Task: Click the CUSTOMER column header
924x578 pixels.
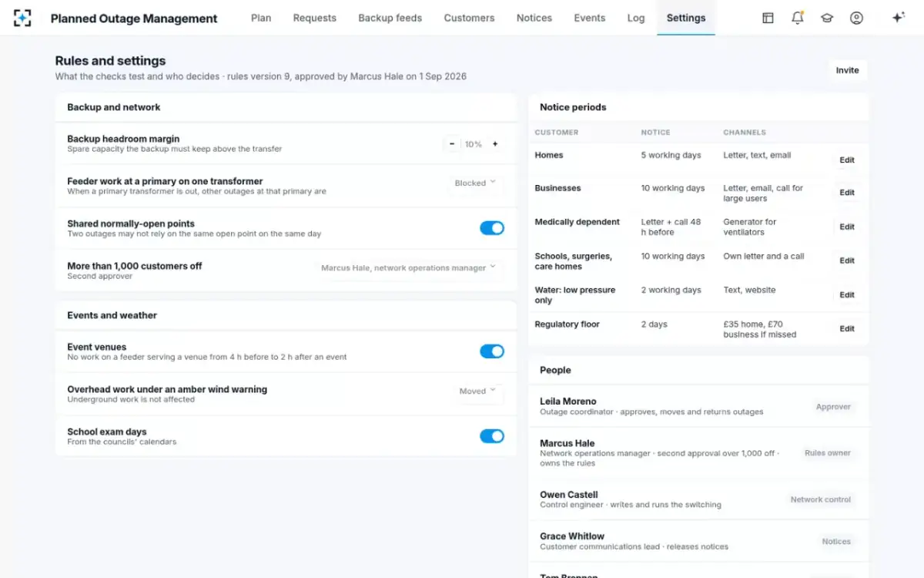Action: pyautogui.click(x=557, y=133)
